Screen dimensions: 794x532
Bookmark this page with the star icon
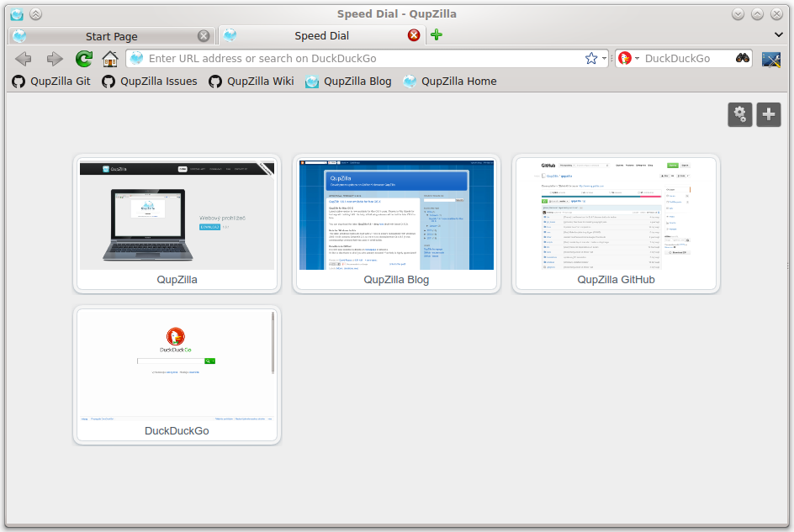click(x=591, y=59)
